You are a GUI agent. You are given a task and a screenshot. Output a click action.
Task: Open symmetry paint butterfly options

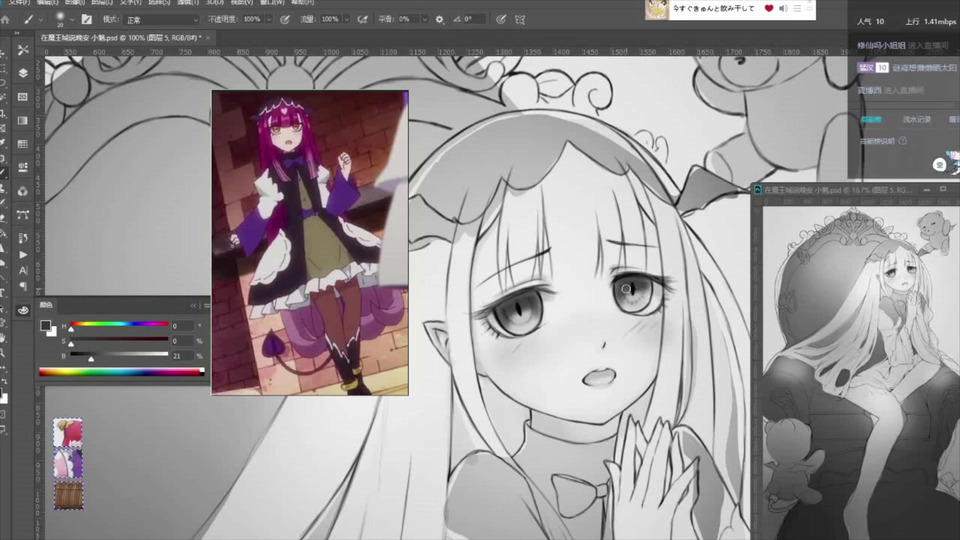pos(520,20)
